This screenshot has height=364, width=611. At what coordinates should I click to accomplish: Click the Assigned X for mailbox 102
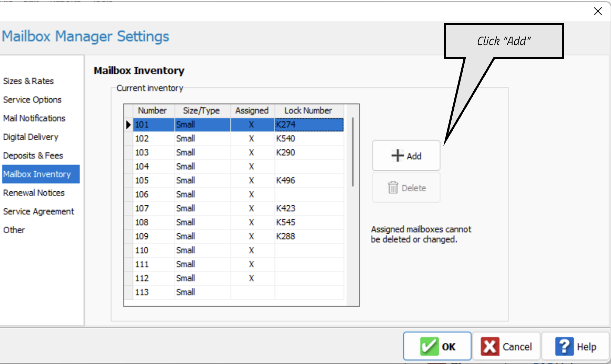252,138
